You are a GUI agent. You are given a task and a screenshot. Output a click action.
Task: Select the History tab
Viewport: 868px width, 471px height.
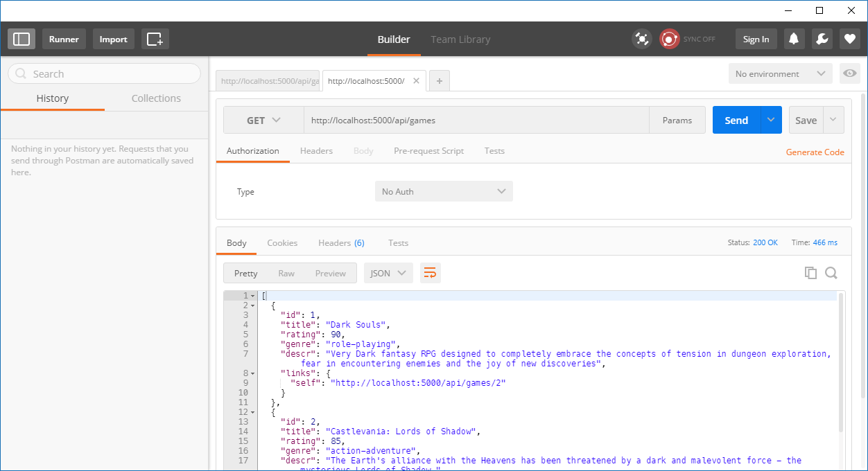click(53, 98)
